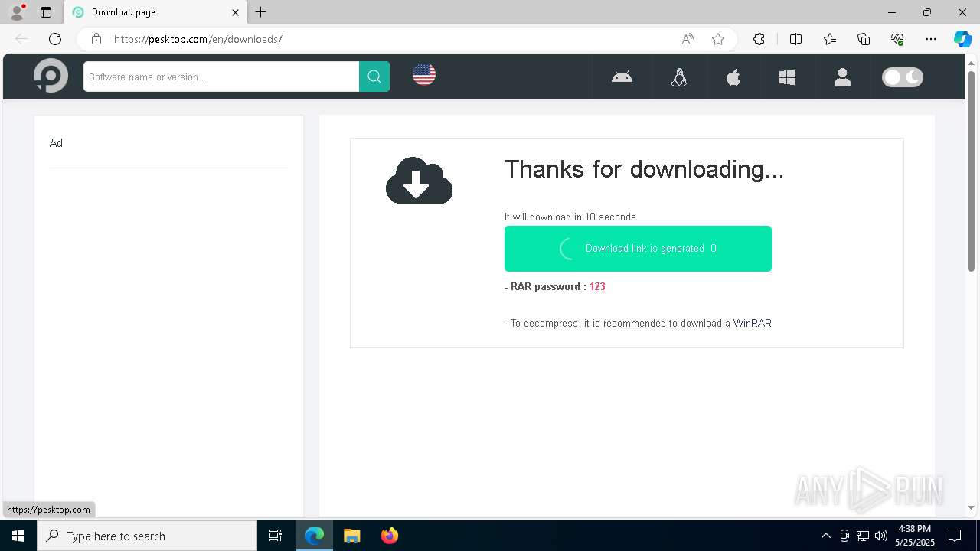This screenshot has width=980, height=551.
Task: Open Task View on taskbar
Action: tap(276, 536)
